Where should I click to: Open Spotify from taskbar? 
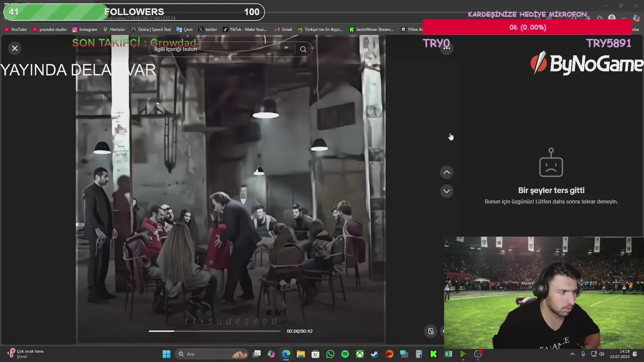click(345, 354)
